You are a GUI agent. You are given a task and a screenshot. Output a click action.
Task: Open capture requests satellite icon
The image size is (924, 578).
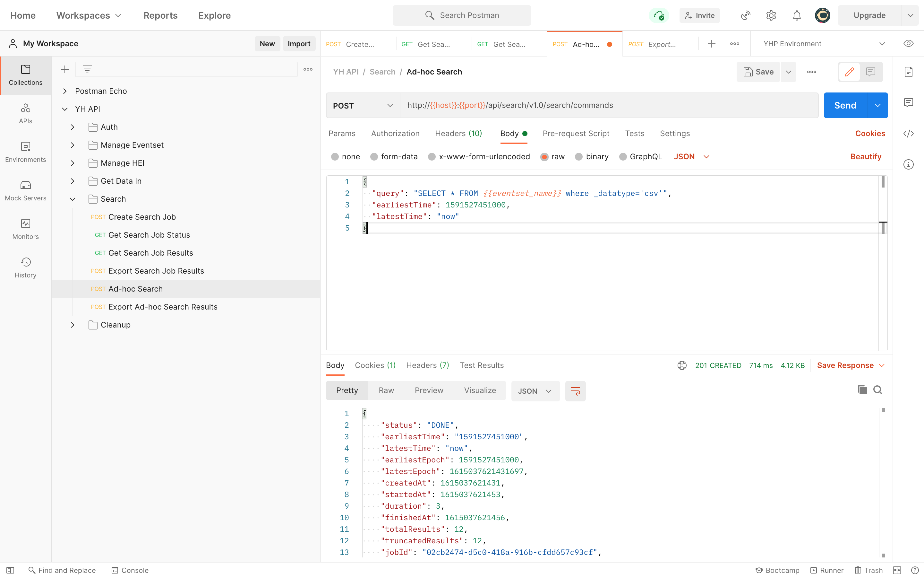click(x=745, y=15)
